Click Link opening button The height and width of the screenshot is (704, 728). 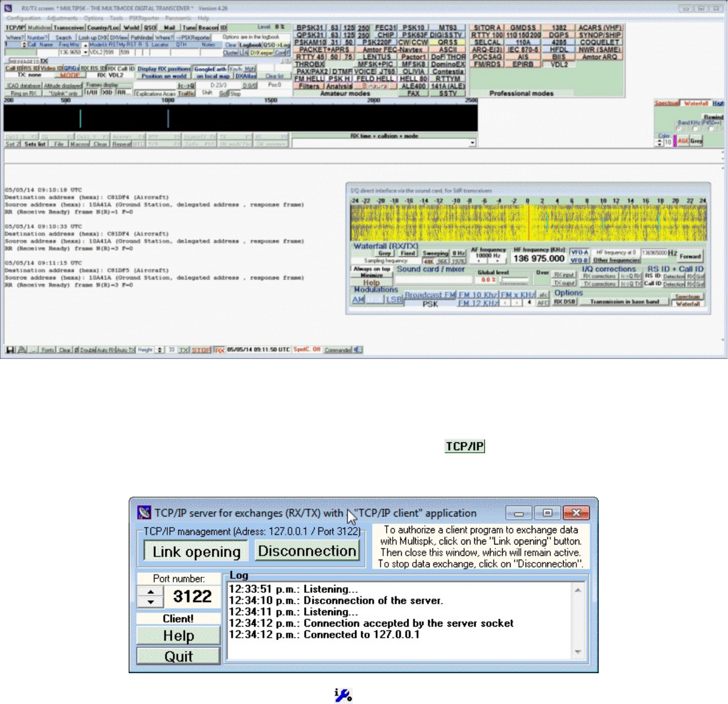[196, 552]
